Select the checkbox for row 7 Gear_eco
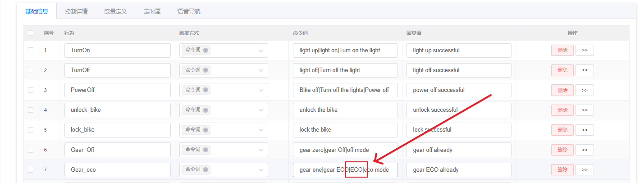This screenshot has width=644, height=183. click(31, 170)
